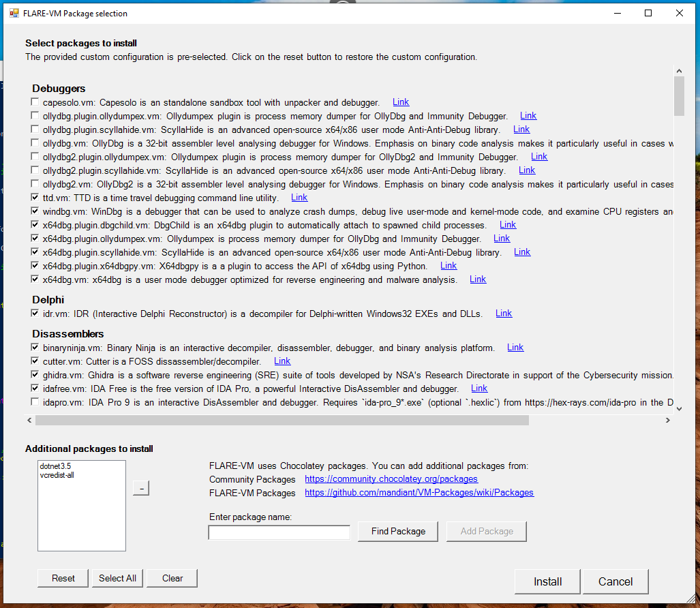The image size is (700, 608).
Task: Focus the Enter package name field
Action: (279, 532)
